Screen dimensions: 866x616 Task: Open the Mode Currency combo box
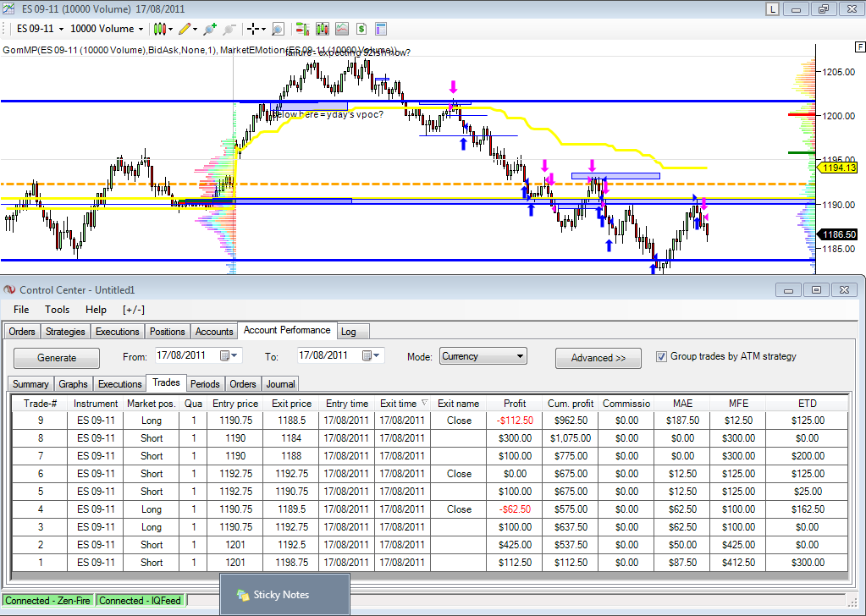point(483,356)
